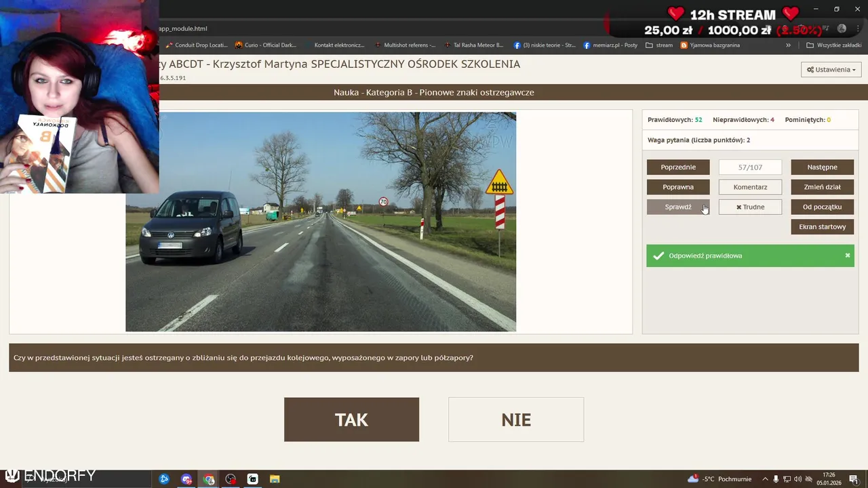Open the volume tray icon
868x488 pixels.
[797, 479]
